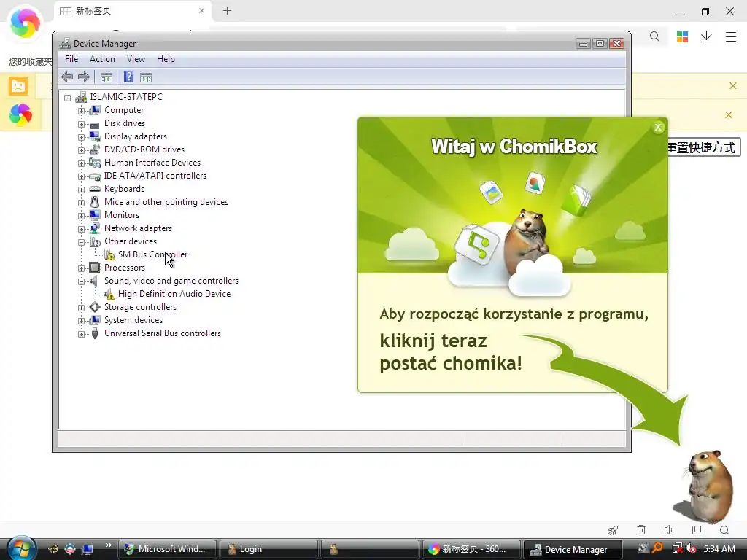
Task: Expand the Computer category
Action: coord(82,111)
